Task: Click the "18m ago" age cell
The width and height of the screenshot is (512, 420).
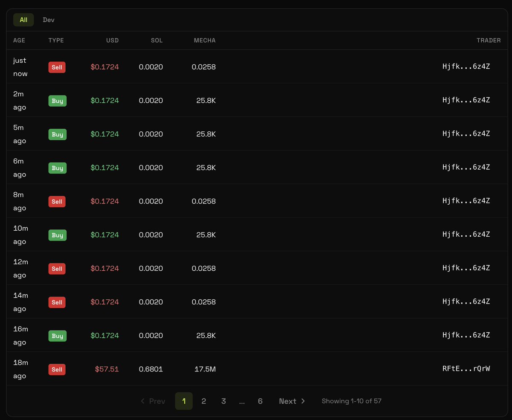Action: click(x=20, y=369)
